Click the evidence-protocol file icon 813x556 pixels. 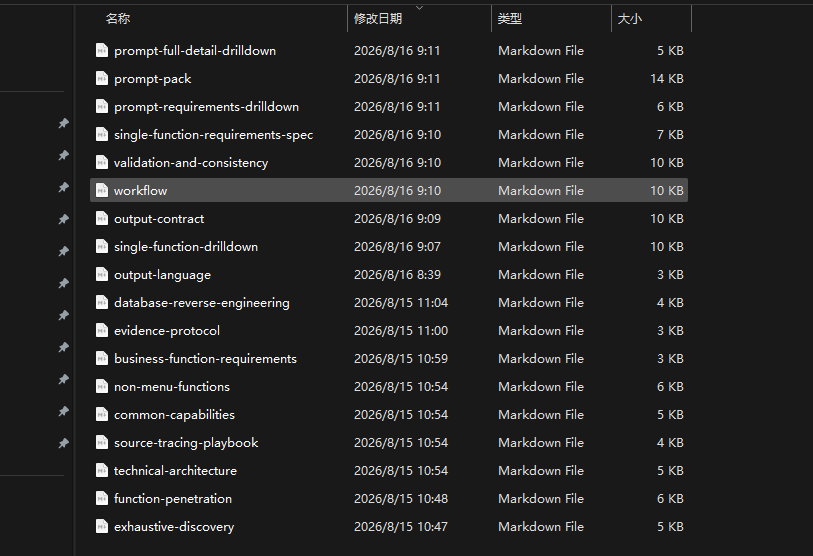(x=102, y=330)
